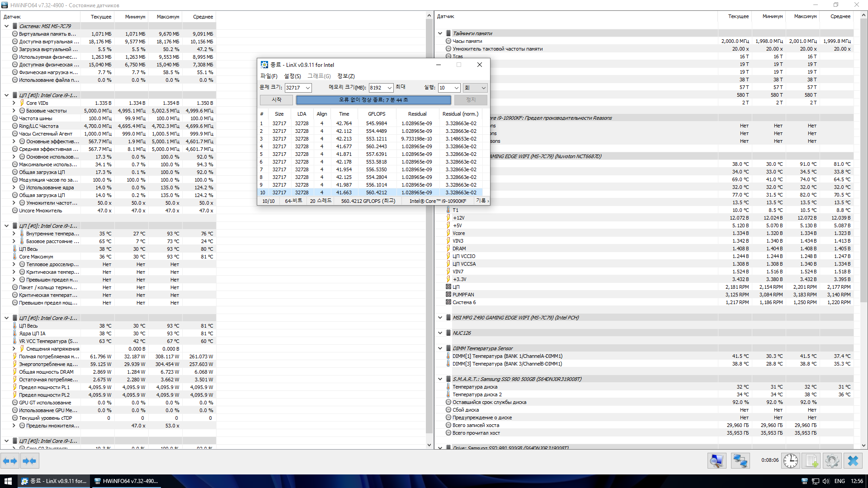Viewport: 868px width, 488px height.
Task: Open the memory size 8192 dropdown
Action: (390, 88)
